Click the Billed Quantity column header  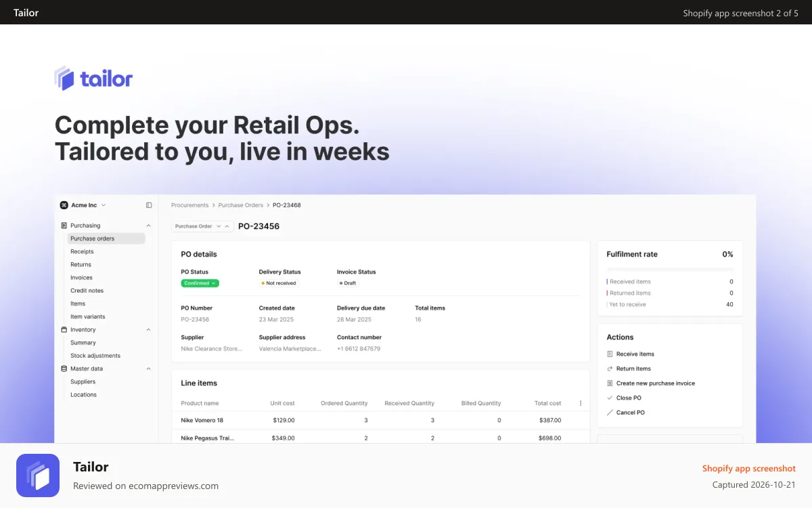[481, 403]
